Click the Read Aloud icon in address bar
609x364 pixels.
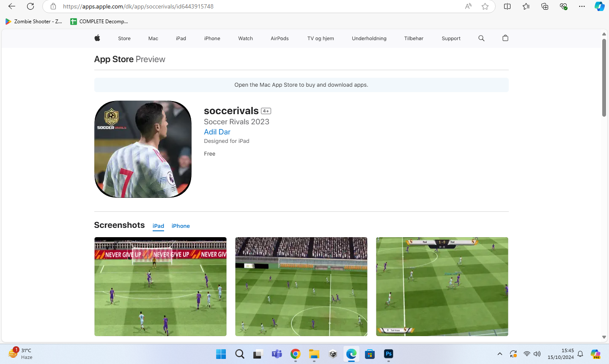[468, 6]
